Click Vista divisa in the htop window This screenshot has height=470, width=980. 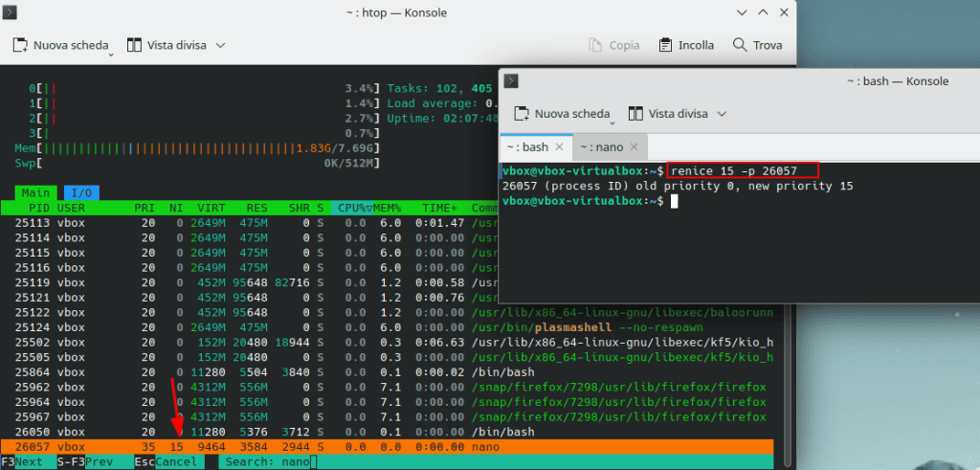pyautogui.click(x=167, y=45)
